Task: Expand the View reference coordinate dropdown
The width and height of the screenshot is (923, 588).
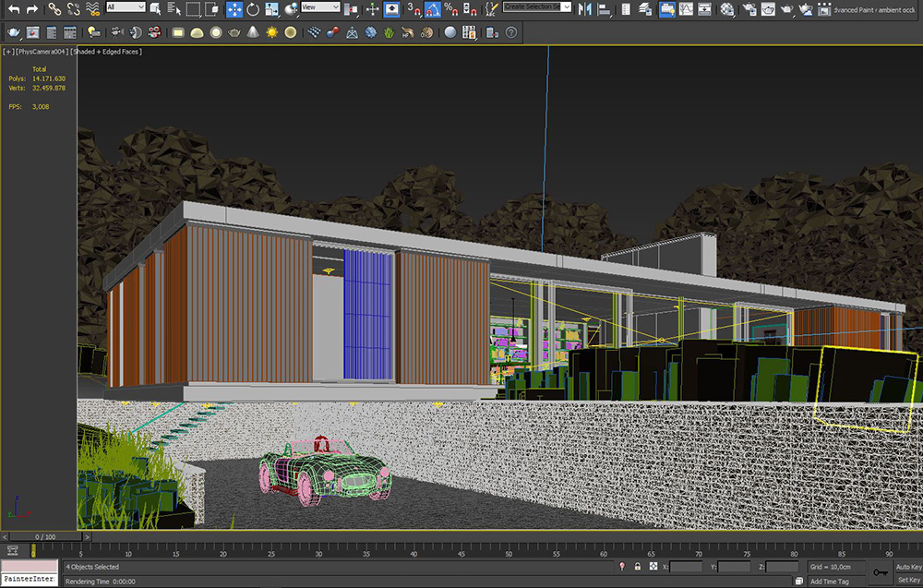Action: [320, 7]
